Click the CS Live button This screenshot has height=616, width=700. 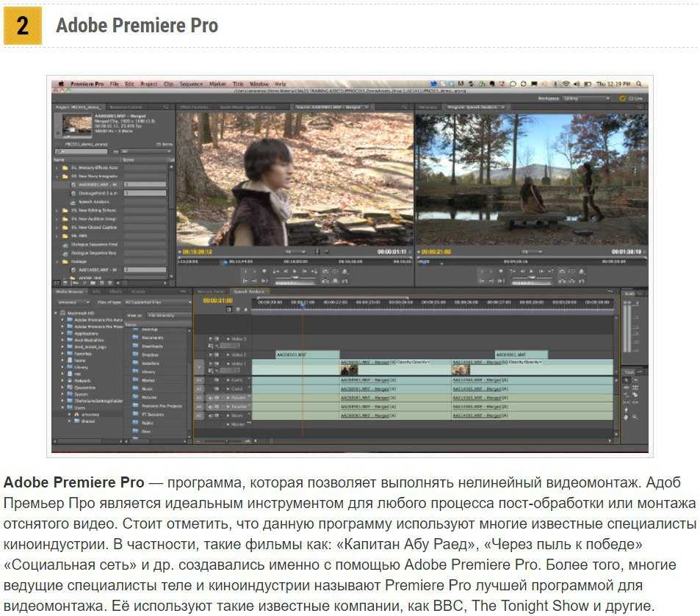click(x=632, y=98)
